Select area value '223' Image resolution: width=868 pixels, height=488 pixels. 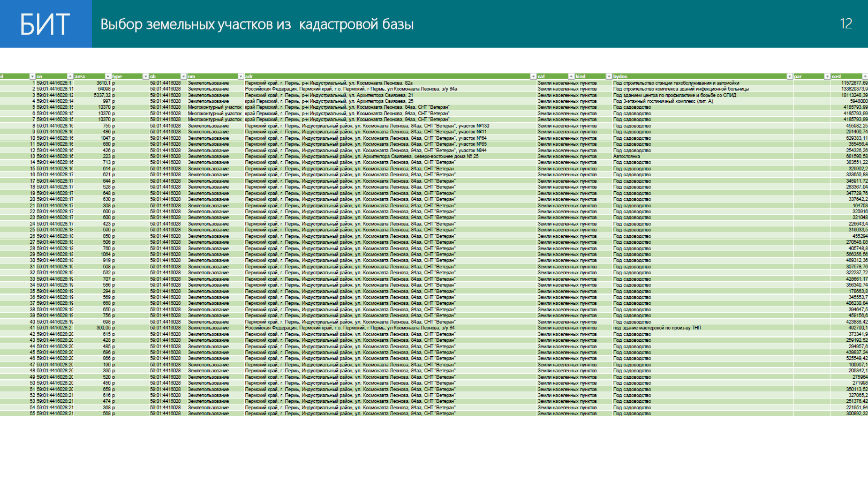click(x=107, y=156)
